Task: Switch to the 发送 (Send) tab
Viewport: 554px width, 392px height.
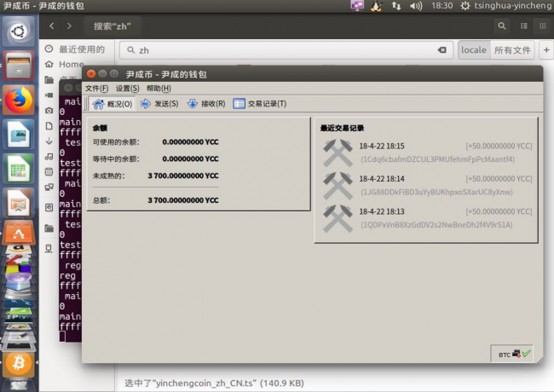Action: (159, 104)
